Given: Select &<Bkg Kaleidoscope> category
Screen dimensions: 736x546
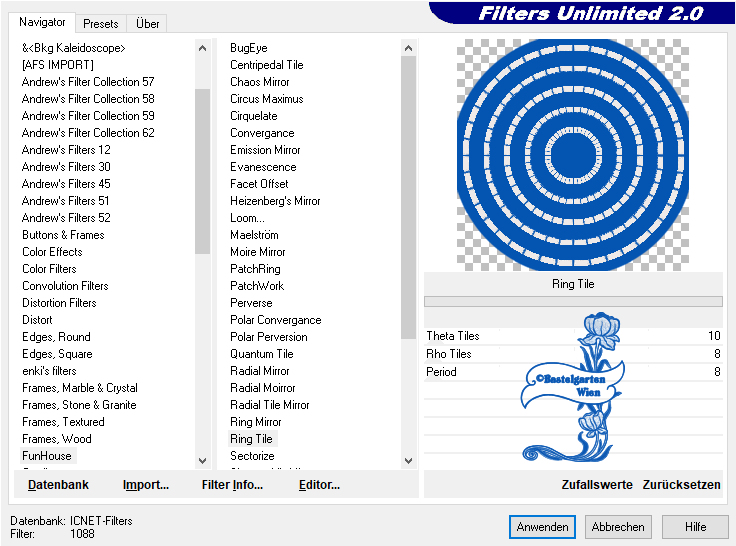Looking at the screenshot, I should pyautogui.click(x=74, y=48).
